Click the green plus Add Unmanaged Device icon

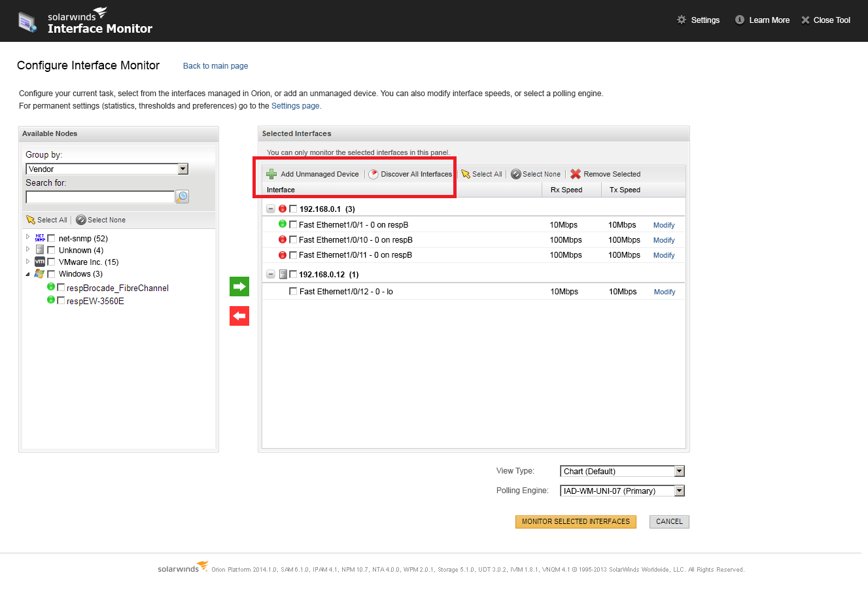click(x=271, y=174)
